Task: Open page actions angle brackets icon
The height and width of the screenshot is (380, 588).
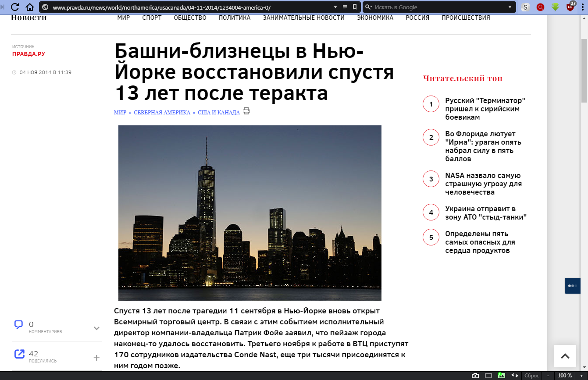Action: [515, 376]
